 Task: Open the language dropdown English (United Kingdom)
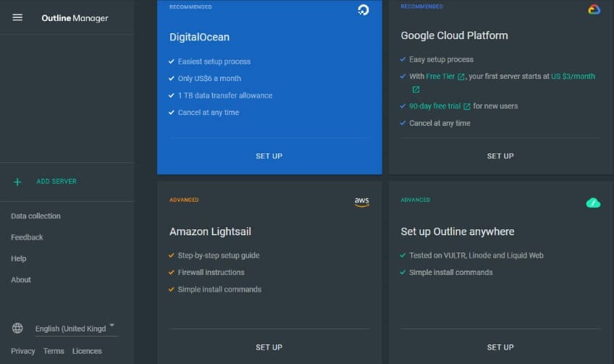pyautogui.click(x=76, y=329)
